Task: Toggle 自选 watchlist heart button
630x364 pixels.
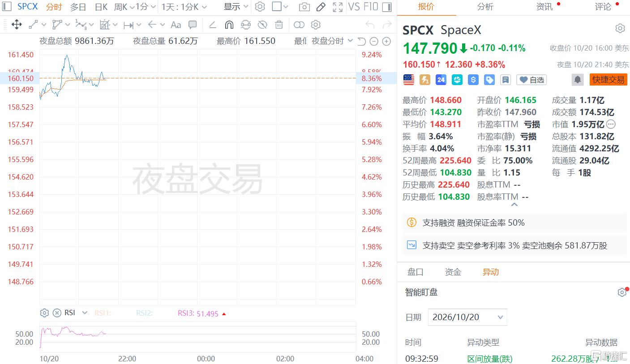Action: click(532, 80)
